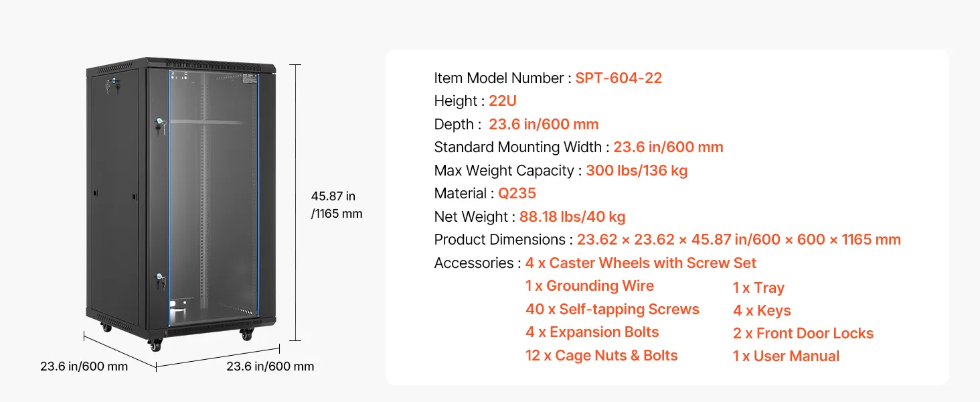Click the 2 x Front Door Locks item
This screenshot has width=980, height=402.
coord(803,334)
